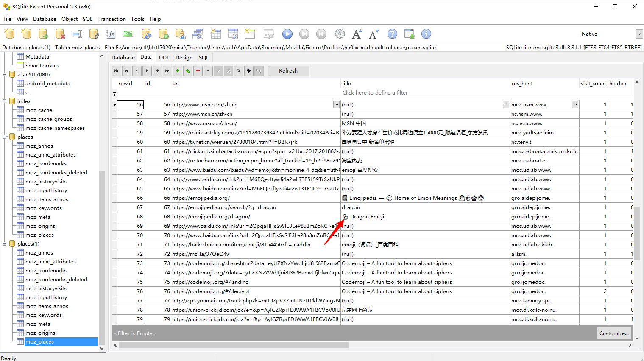
Task: Increase font size with larger A icon
Action: coord(357,34)
